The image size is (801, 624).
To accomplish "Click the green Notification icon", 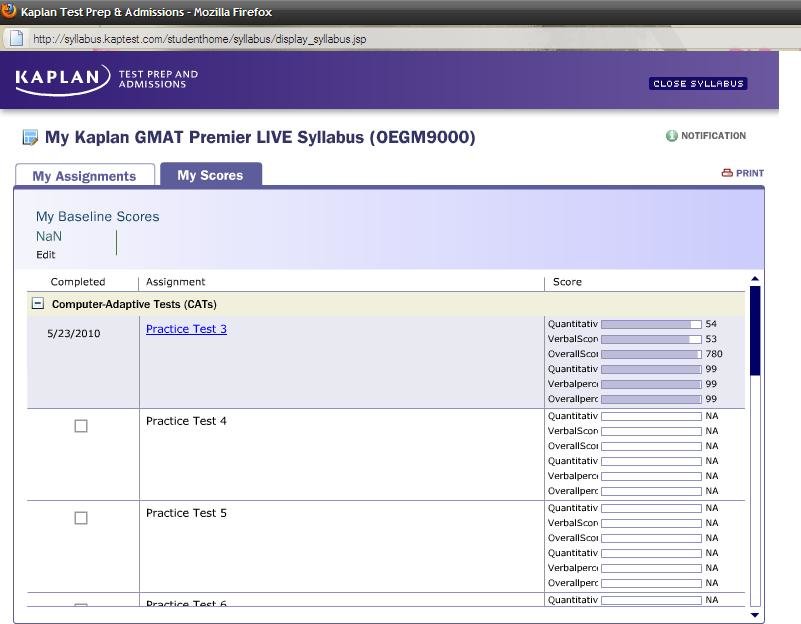I will click(x=671, y=136).
